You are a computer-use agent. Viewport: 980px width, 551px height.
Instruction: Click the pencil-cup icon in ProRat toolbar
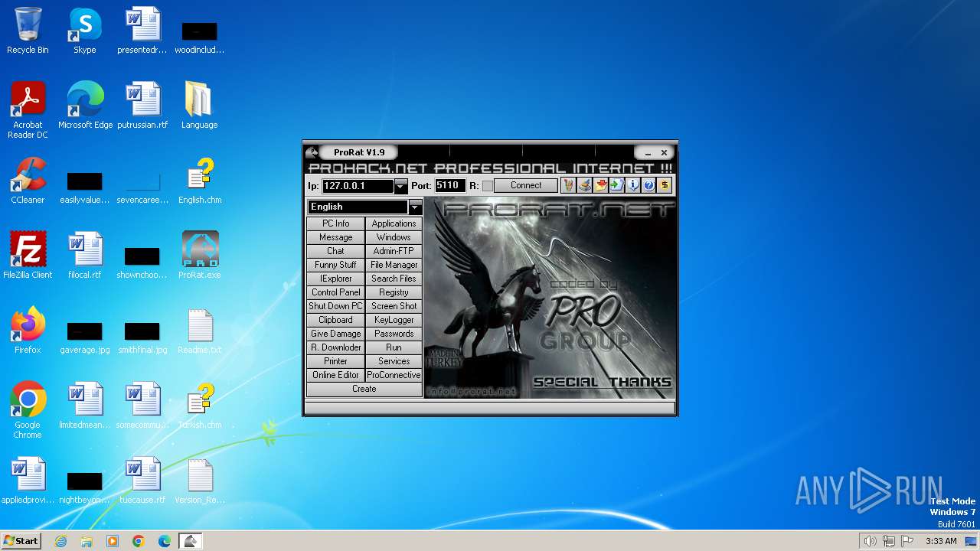[x=568, y=185]
